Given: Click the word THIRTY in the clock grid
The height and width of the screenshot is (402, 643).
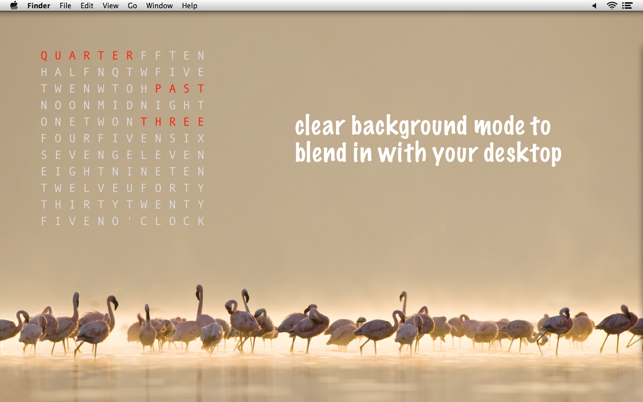Looking at the screenshot, I should pyautogui.click(x=80, y=205).
